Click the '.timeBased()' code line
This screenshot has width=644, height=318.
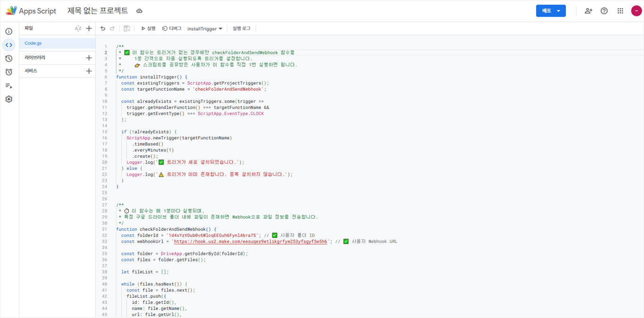click(148, 144)
